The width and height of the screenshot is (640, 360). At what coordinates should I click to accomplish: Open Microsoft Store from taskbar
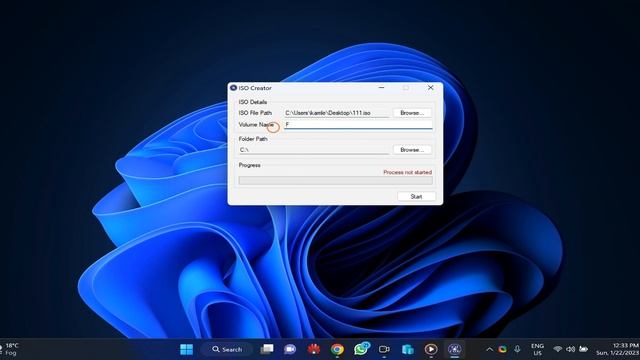click(407, 349)
